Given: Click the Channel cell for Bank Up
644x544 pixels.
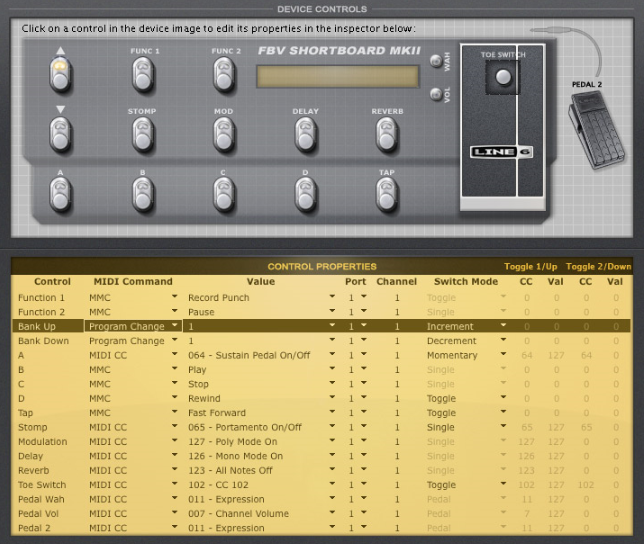Looking at the screenshot, I should click(397, 326).
